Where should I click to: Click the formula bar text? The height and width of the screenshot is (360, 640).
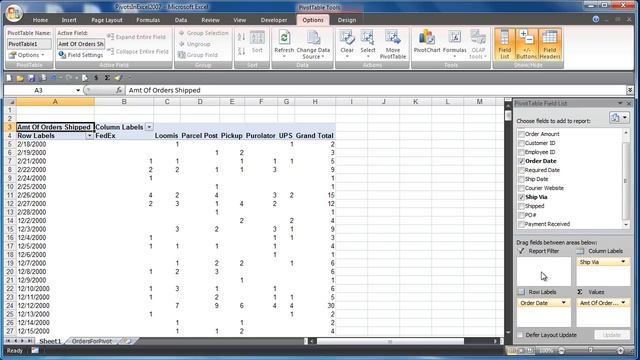[164, 90]
